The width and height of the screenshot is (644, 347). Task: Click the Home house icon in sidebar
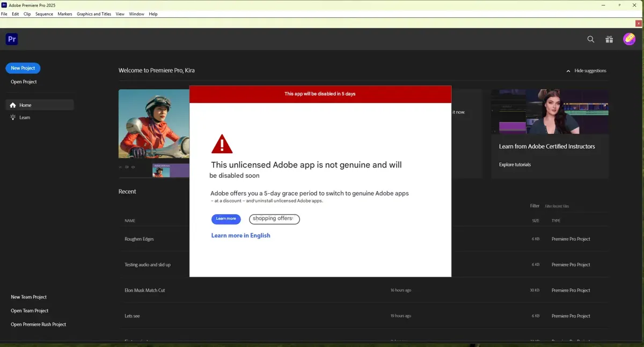[13, 105]
